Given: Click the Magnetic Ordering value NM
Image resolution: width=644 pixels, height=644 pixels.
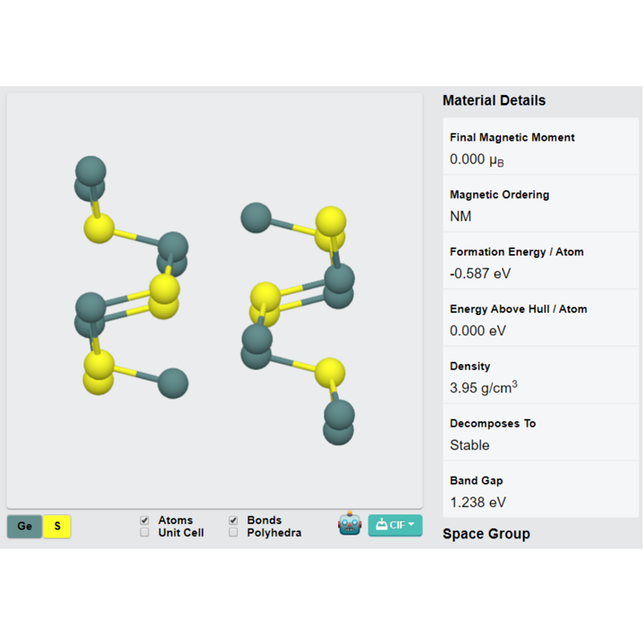Looking at the screenshot, I should point(460,216).
